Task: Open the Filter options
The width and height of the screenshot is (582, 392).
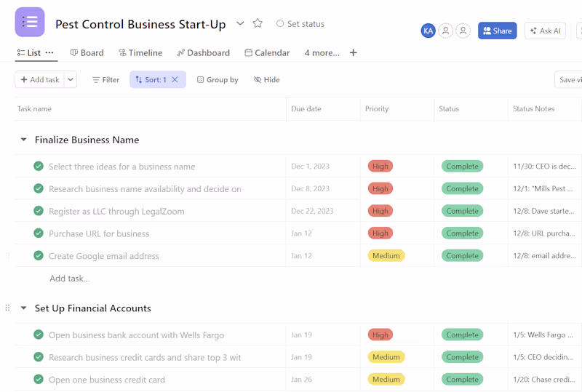Action: pos(105,80)
